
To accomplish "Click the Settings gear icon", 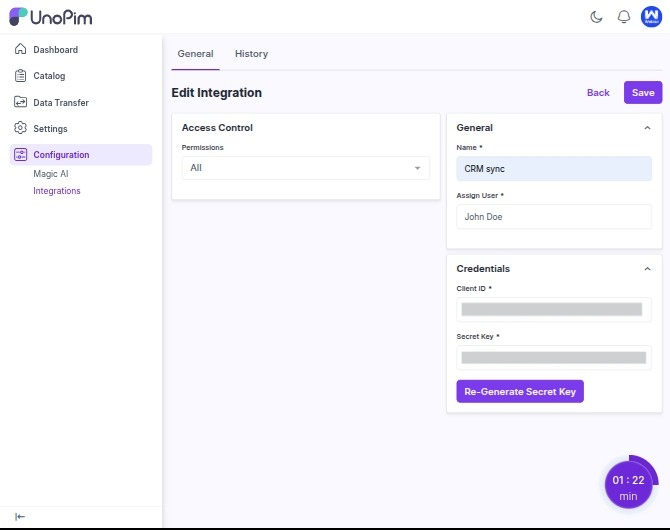I will pyautogui.click(x=21, y=128).
